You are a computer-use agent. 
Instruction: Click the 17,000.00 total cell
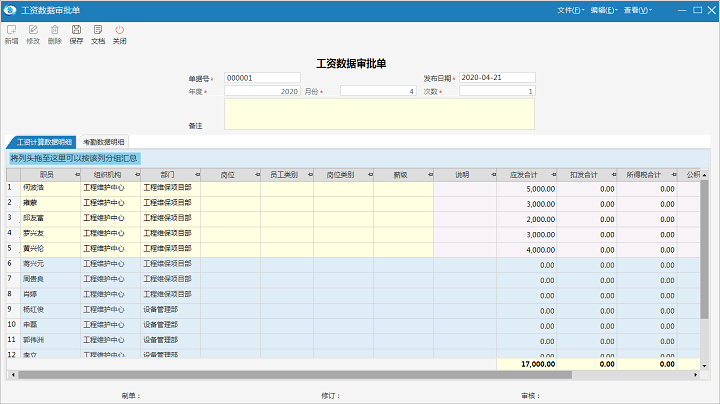(527, 364)
